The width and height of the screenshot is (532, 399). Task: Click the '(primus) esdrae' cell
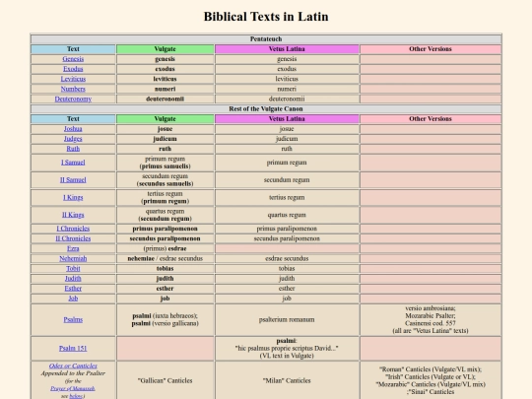pos(165,248)
